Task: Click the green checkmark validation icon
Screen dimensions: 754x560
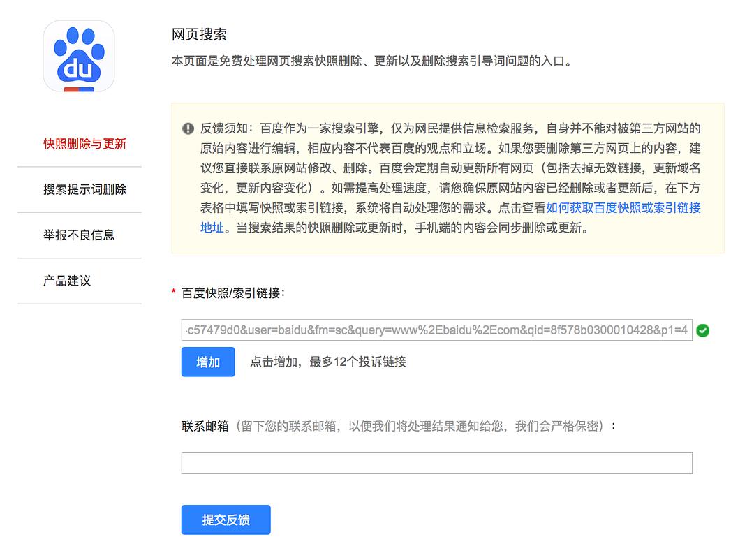Action: point(703,330)
